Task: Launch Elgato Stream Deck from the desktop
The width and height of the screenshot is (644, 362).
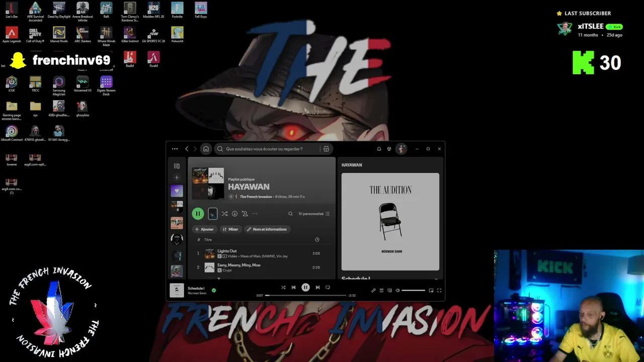Action: pos(106,85)
